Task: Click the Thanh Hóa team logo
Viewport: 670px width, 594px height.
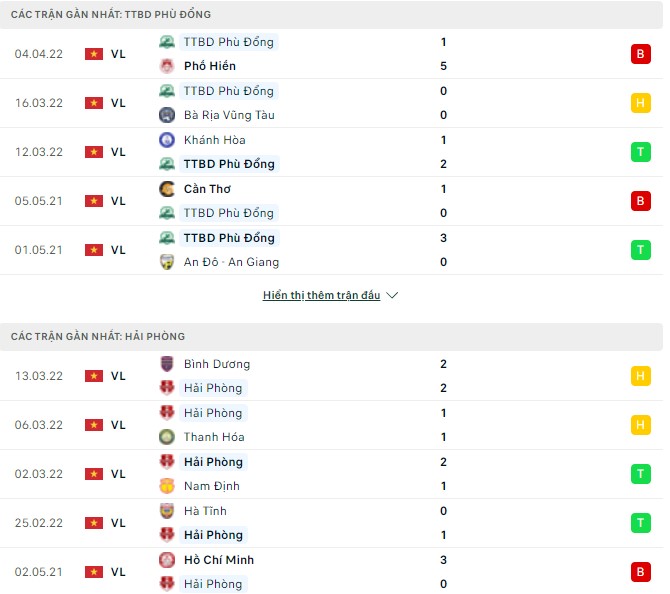Action: click(167, 437)
